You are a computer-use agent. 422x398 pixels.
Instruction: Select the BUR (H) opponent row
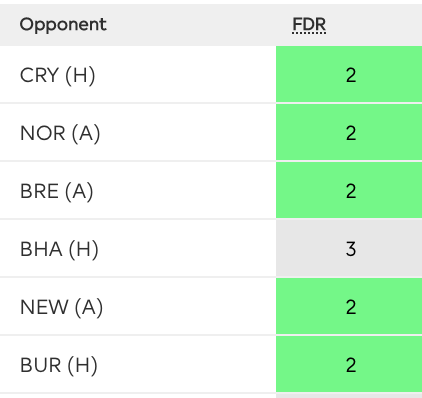[x=211, y=365]
